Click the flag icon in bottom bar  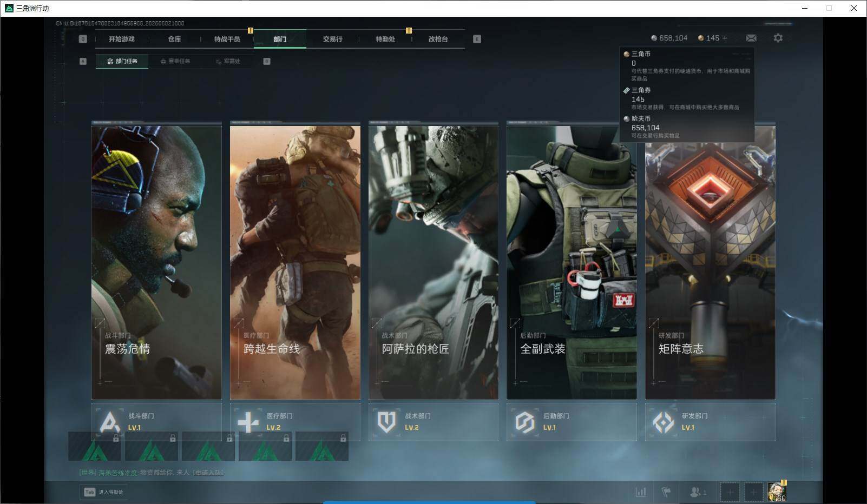tap(667, 492)
